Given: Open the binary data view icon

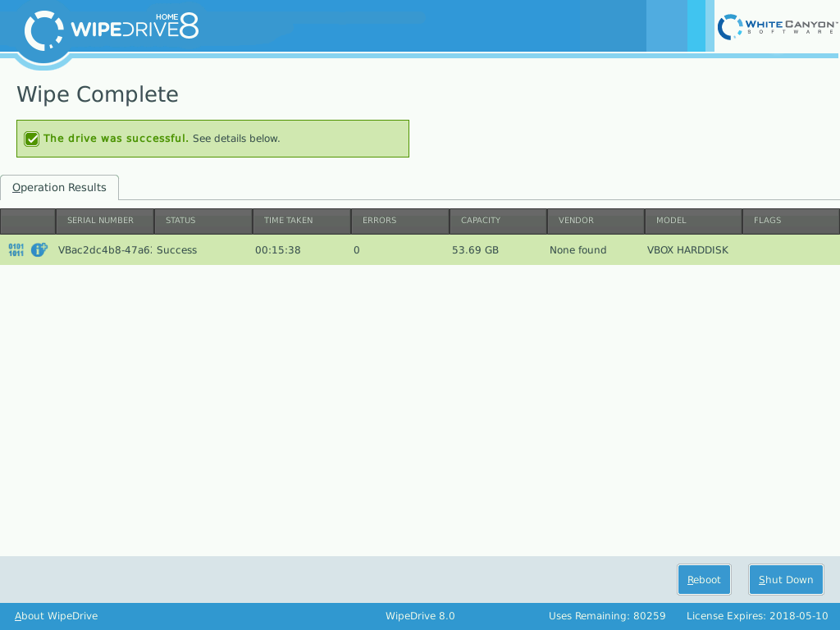Looking at the screenshot, I should pyautogui.click(x=16, y=250).
